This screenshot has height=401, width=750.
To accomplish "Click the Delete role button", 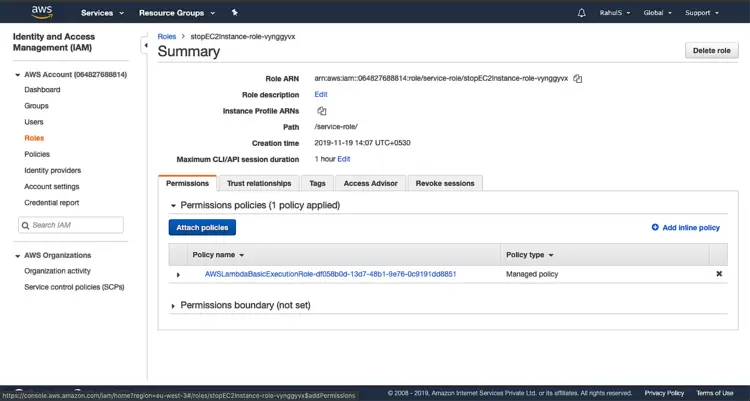I will pyautogui.click(x=712, y=51).
